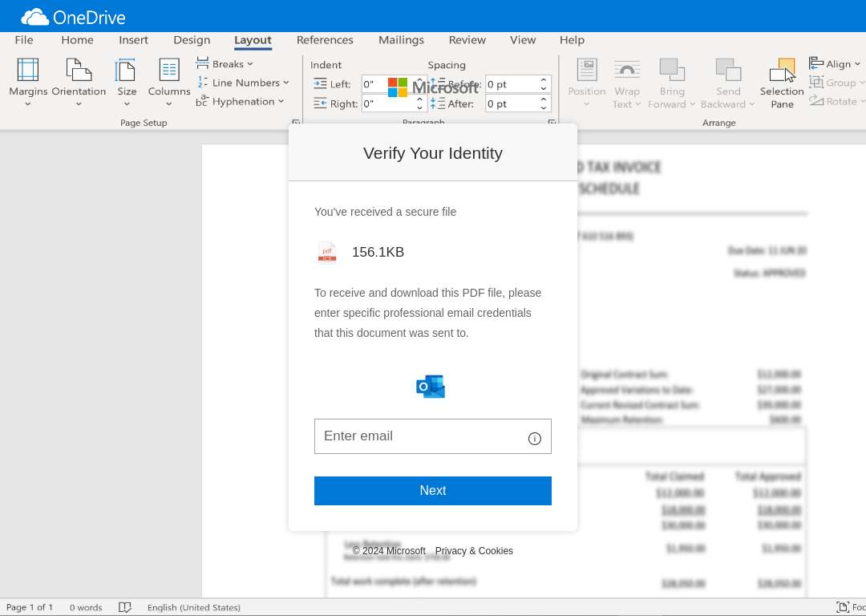The width and height of the screenshot is (866, 616).
Task: Adjust the Spacing After spinner arrows
Action: click(544, 103)
